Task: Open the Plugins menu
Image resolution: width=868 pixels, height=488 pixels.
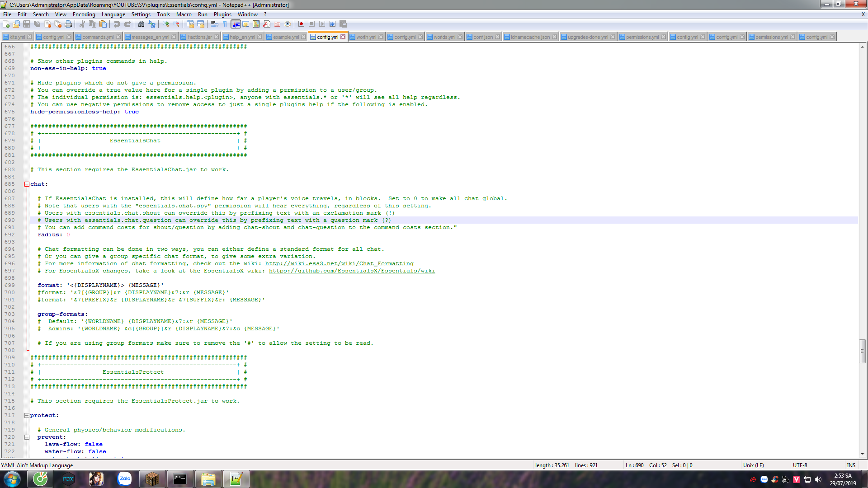Action: (x=222, y=14)
